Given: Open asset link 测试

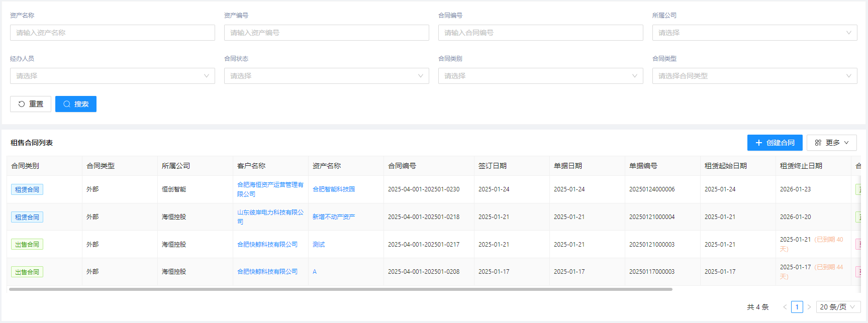Looking at the screenshot, I should click(x=319, y=245).
